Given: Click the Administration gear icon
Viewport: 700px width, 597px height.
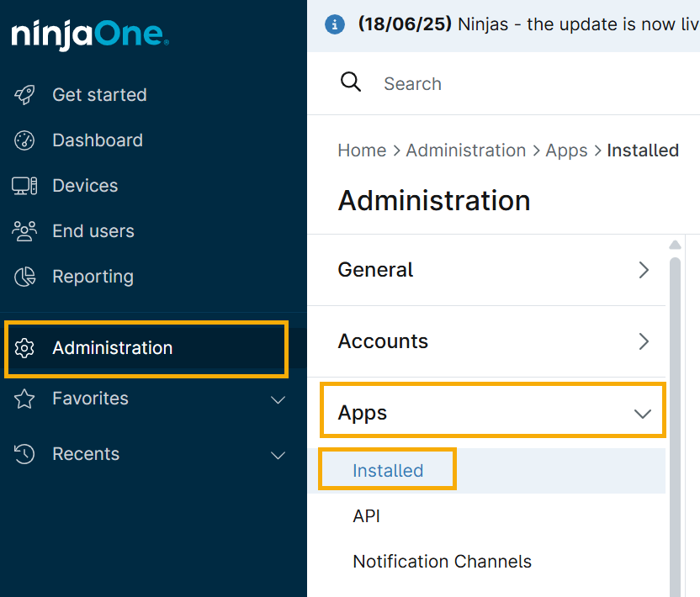Looking at the screenshot, I should tap(24, 348).
